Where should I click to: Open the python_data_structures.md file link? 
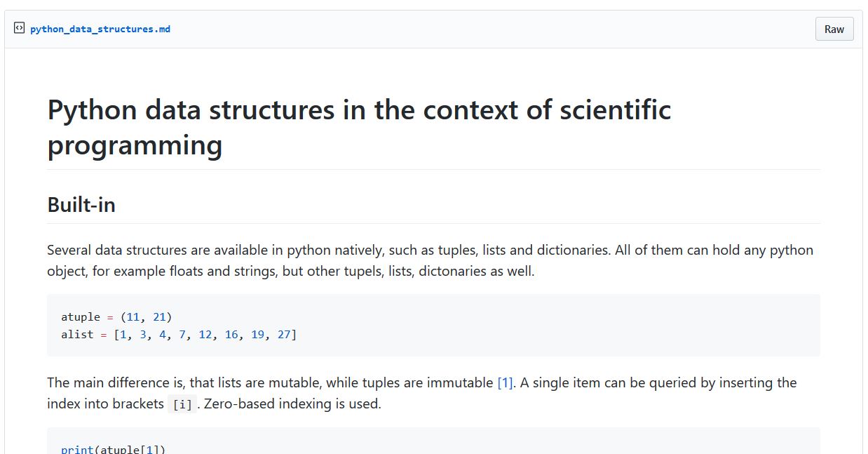point(100,29)
